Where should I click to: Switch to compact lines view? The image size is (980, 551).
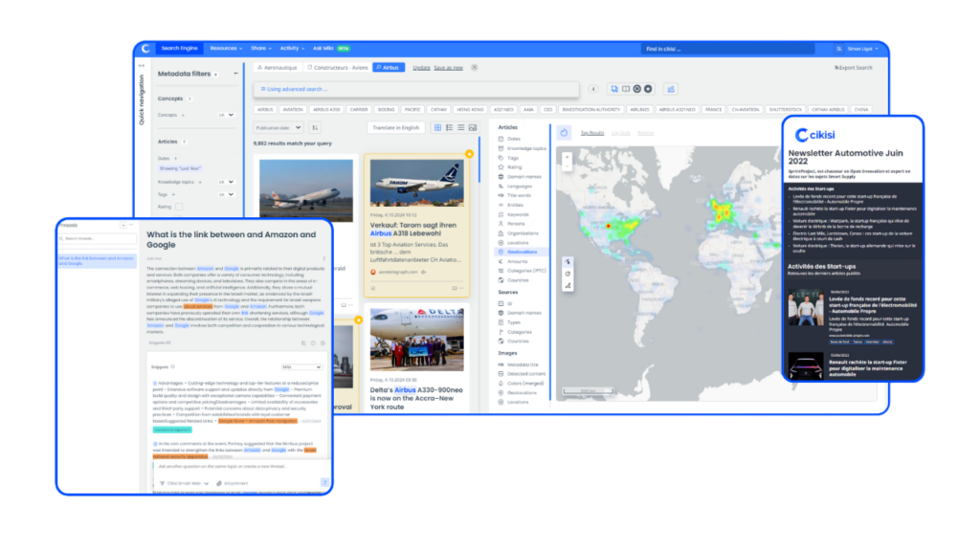click(461, 127)
